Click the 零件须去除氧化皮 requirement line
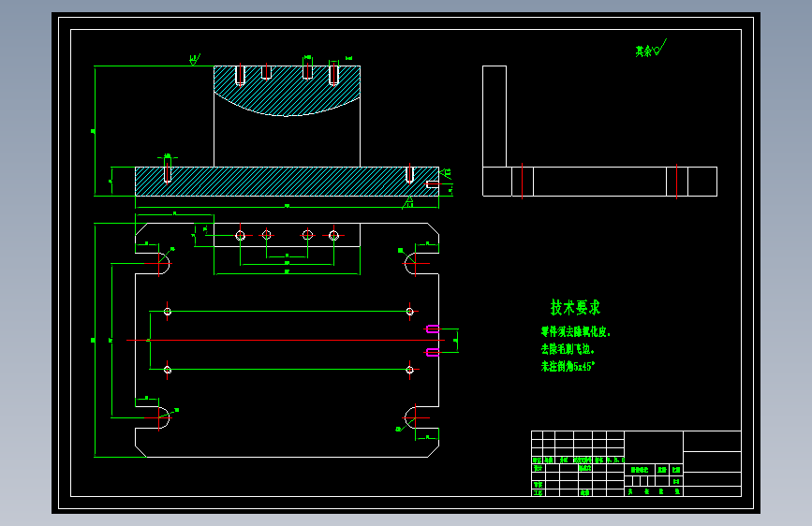The height and width of the screenshot is (526, 812). click(x=576, y=332)
